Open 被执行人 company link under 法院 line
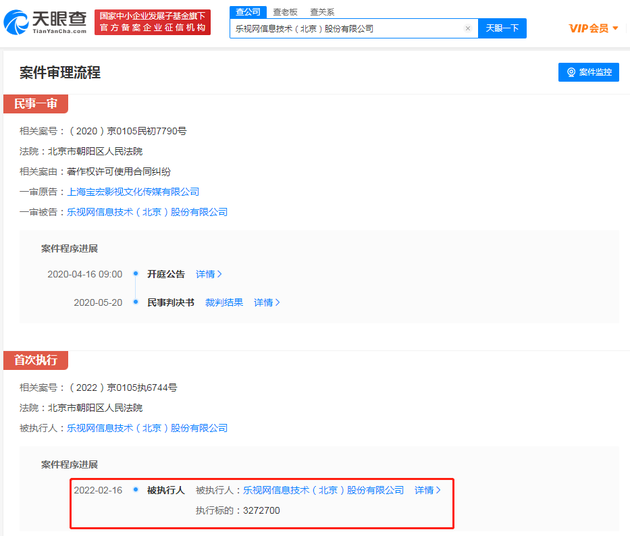This screenshot has height=536, width=630. click(x=147, y=428)
